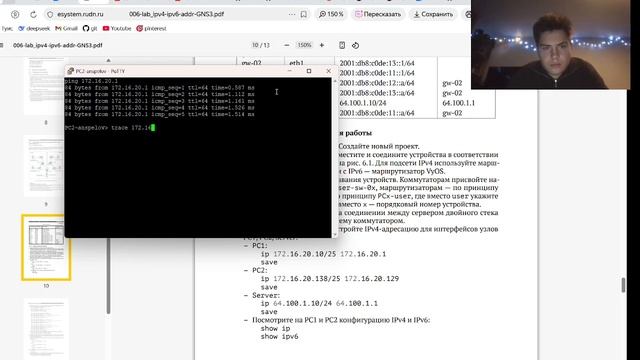Click the address bar URL esystem.rudn.ru
Viewport: 640px width, 360px height.
pyautogui.click(x=80, y=14)
